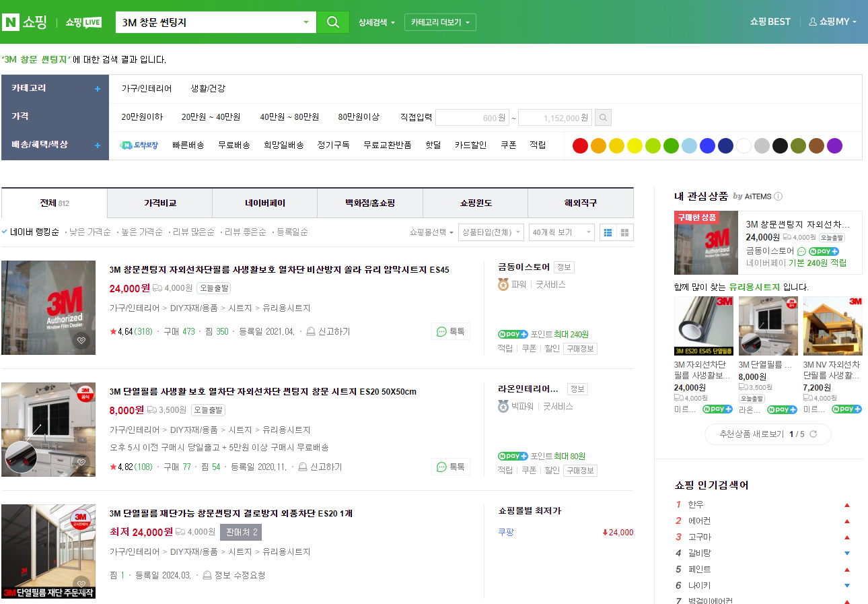Viewport: 868px width, 604px height.
Task: Toggle 빠른배송 filter
Action: [188, 145]
